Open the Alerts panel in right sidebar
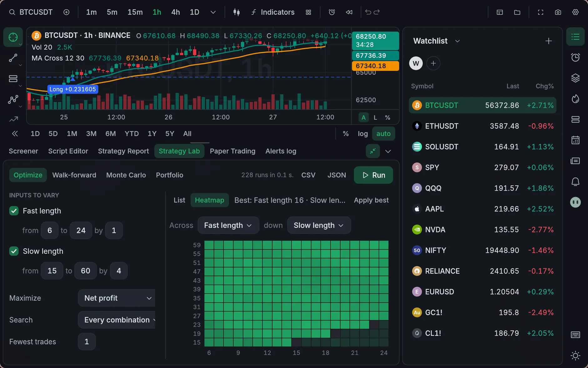The height and width of the screenshot is (368, 588). [575, 57]
